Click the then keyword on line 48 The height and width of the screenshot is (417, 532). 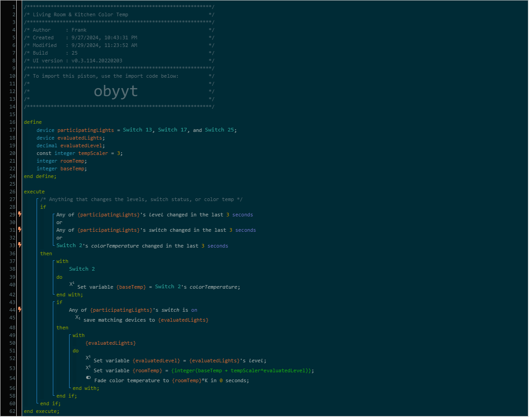(62, 328)
